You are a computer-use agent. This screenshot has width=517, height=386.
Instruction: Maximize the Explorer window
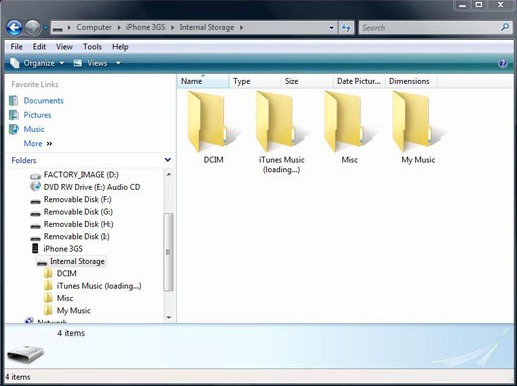[479, 5]
